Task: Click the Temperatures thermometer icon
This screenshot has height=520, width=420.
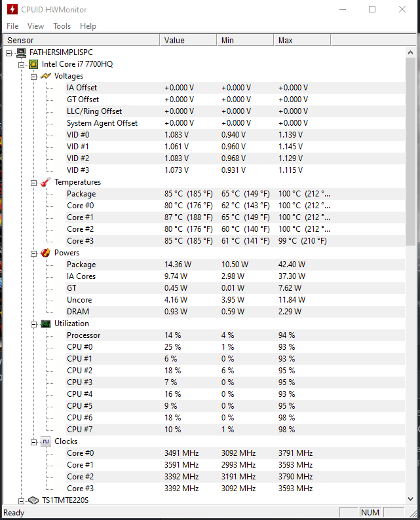Action: (x=46, y=182)
